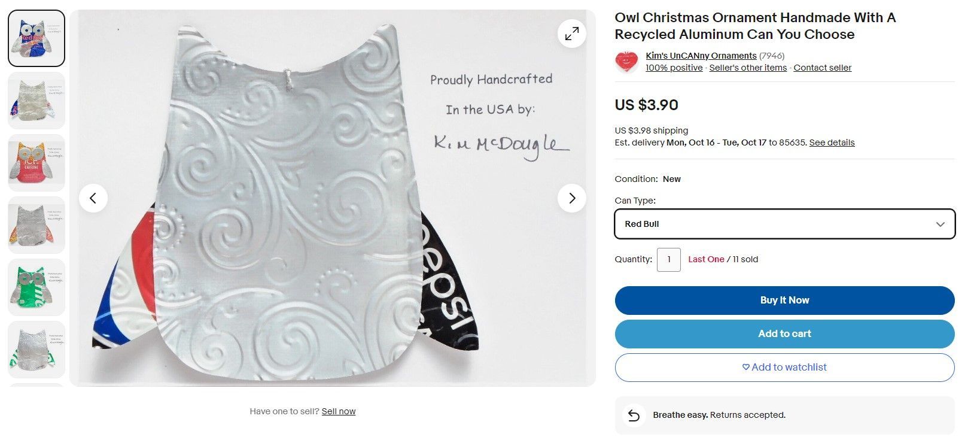980x446 pixels.
Task: Click the Add to cart button
Action: click(x=785, y=334)
